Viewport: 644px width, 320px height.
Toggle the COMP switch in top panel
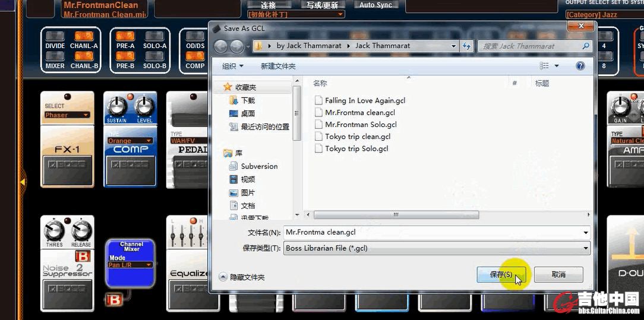195,56
